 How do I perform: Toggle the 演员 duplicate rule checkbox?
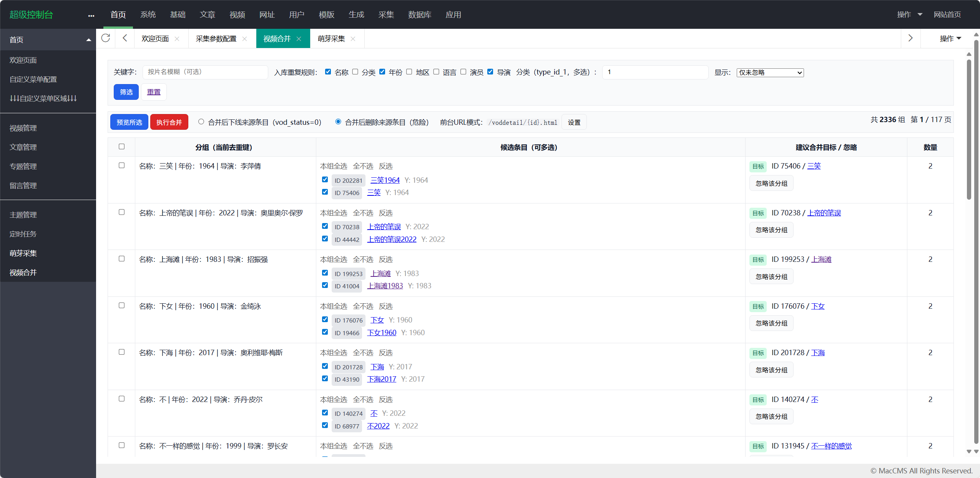(x=463, y=72)
